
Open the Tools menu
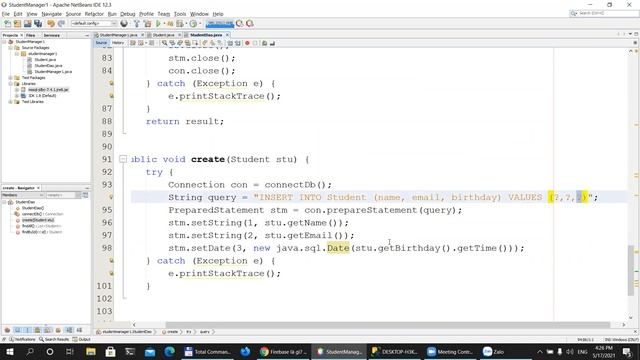click(180, 14)
